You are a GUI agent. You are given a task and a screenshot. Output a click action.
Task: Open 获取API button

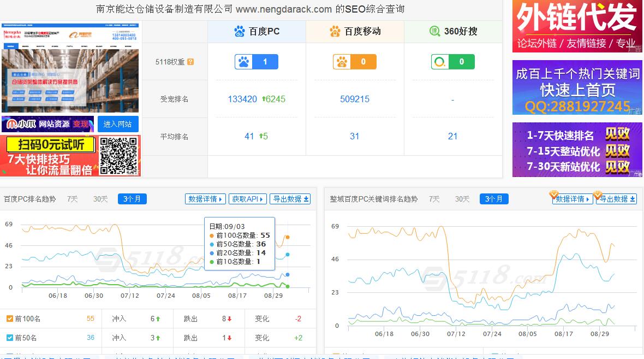(248, 199)
